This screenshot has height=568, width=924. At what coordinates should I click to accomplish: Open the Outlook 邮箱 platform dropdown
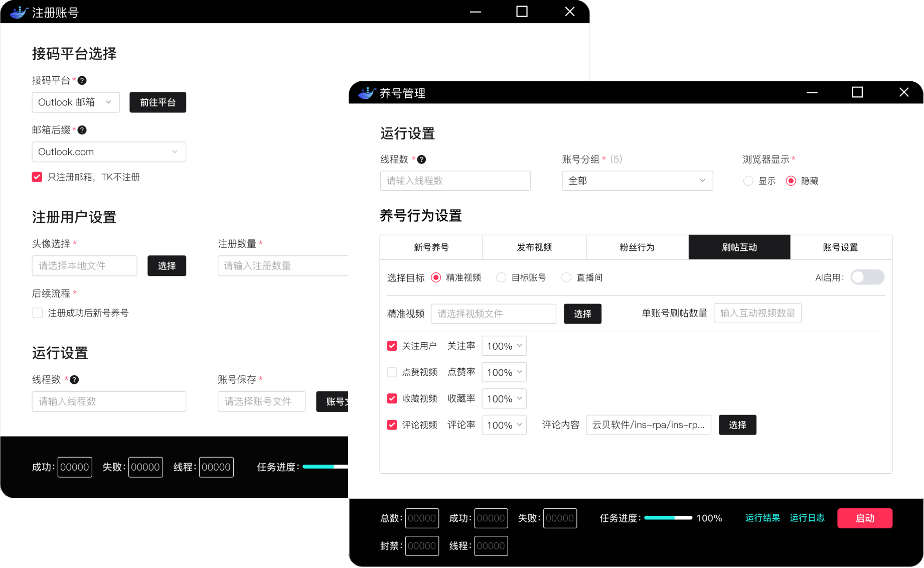(76, 102)
